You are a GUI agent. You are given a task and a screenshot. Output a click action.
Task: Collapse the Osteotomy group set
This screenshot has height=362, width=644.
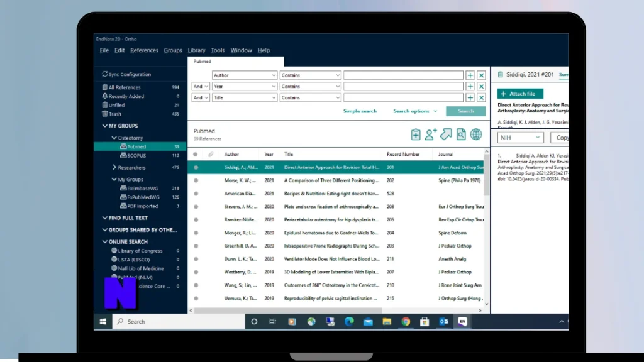pos(114,138)
